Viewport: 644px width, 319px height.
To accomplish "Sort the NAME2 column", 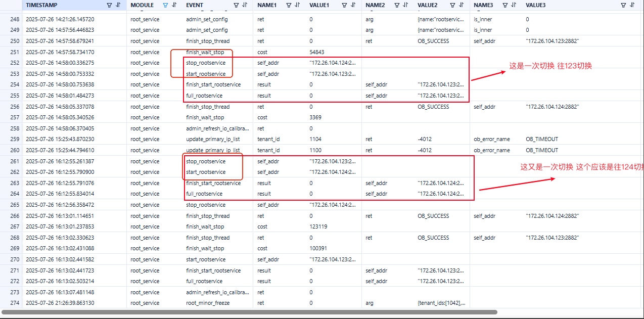I will click(405, 5).
